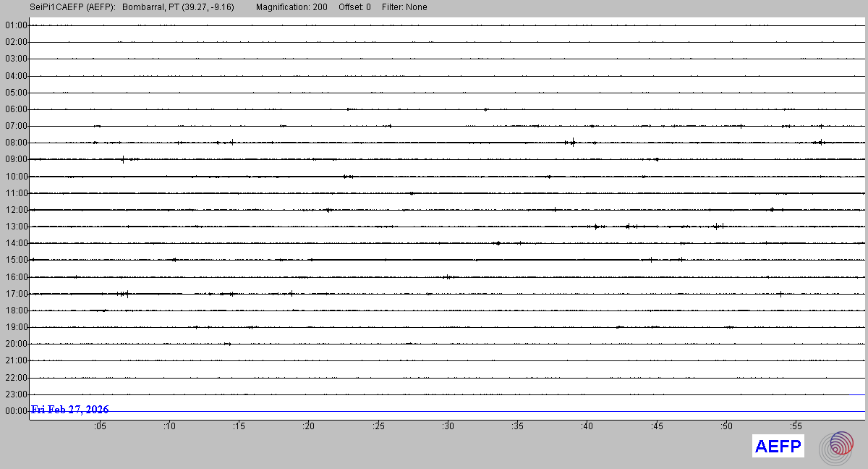Select the 01:00 hour row label
Screen dimensions: 868x469
15,25
